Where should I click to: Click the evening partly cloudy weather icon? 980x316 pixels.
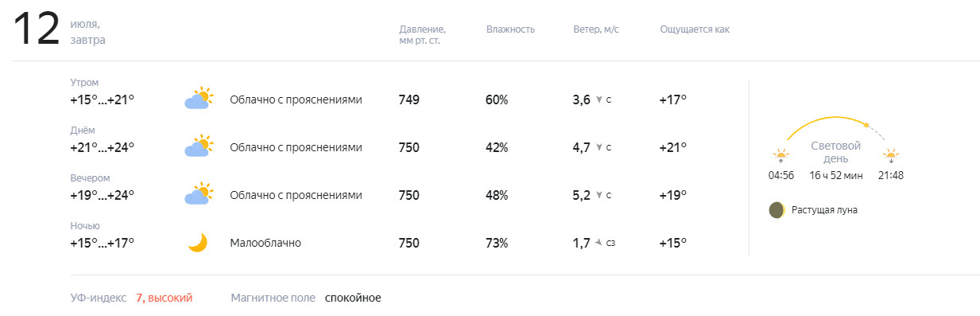[x=198, y=194]
